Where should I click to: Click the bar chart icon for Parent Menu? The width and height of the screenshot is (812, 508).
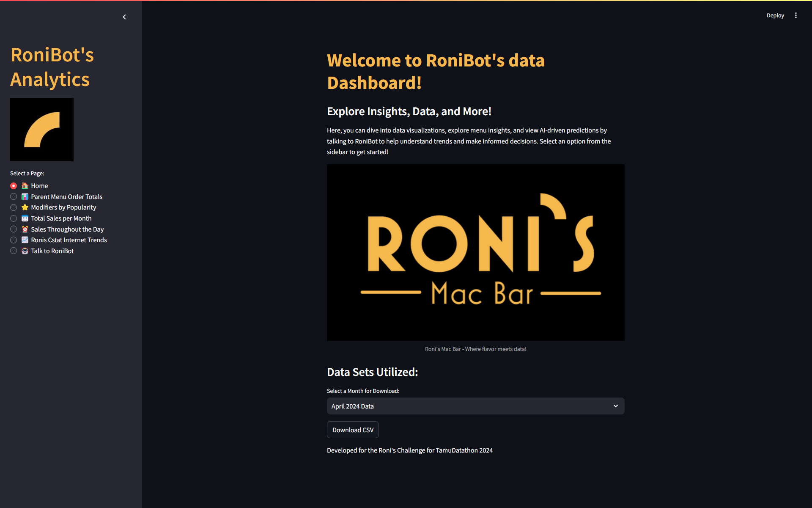click(x=25, y=197)
